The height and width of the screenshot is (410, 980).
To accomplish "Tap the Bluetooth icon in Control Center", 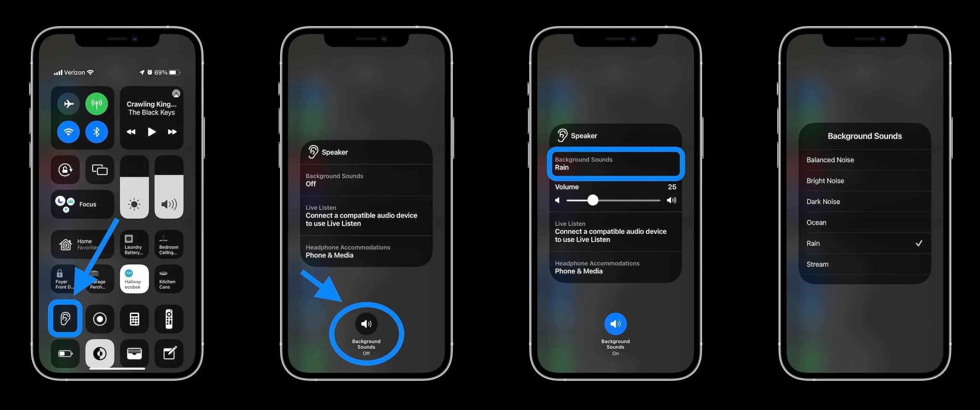I will pos(97,132).
